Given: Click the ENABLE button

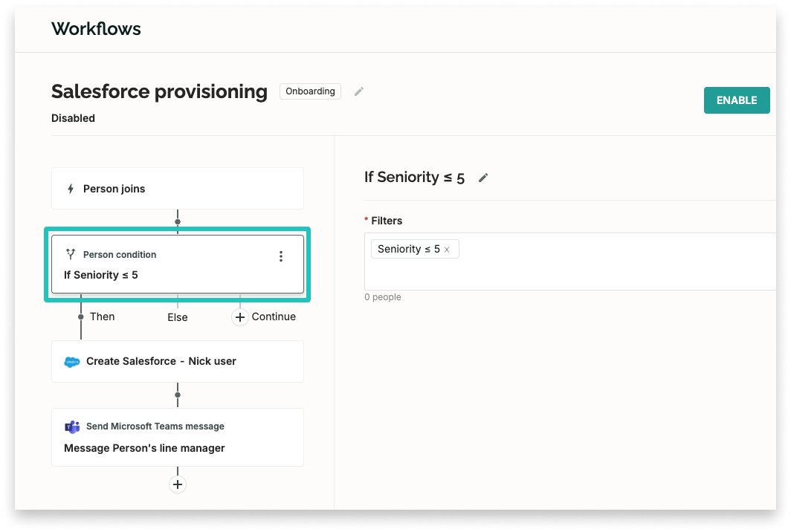Looking at the screenshot, I should point(737,100).
